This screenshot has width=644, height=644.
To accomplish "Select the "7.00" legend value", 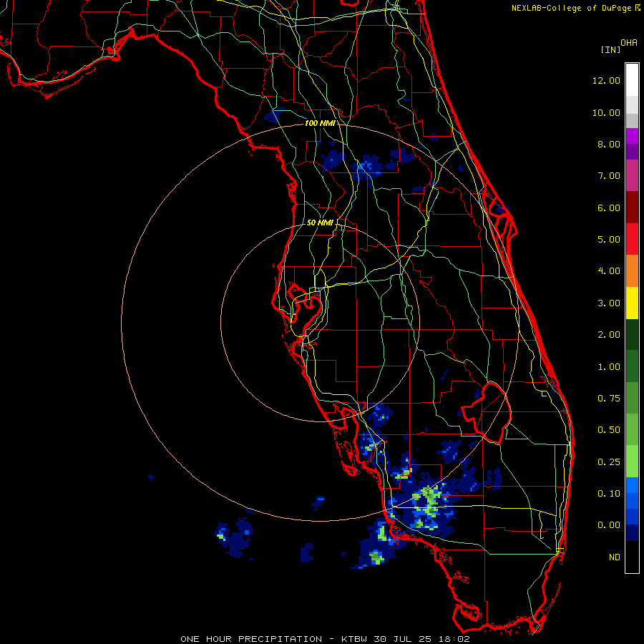I will coord(609,176).
